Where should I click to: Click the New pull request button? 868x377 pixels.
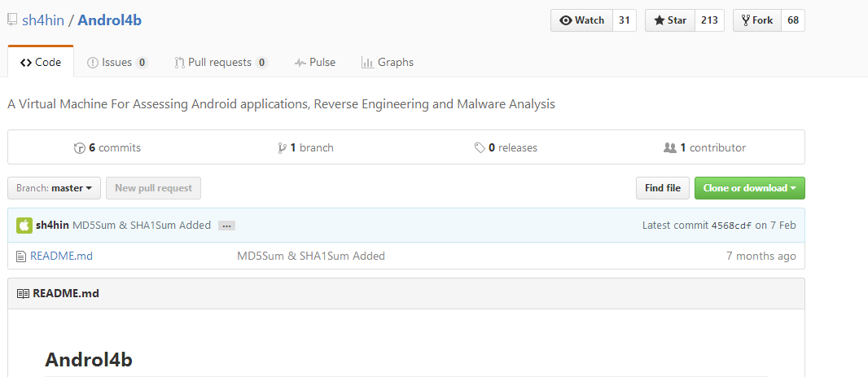(x=153, y=188)
